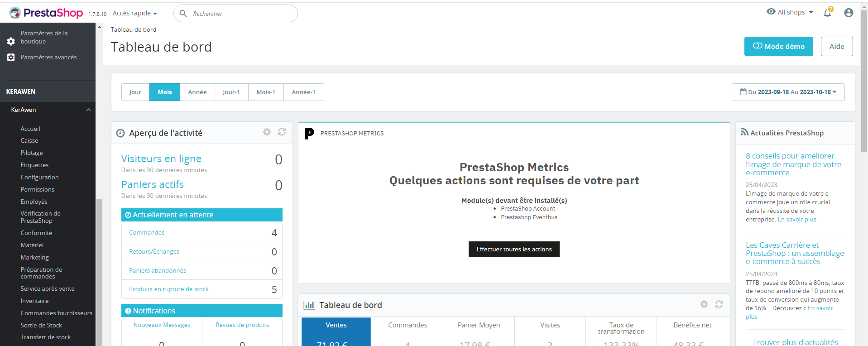Select the Jour period tab
Viewport: 868px width, 346px height.
coord(135,92)
